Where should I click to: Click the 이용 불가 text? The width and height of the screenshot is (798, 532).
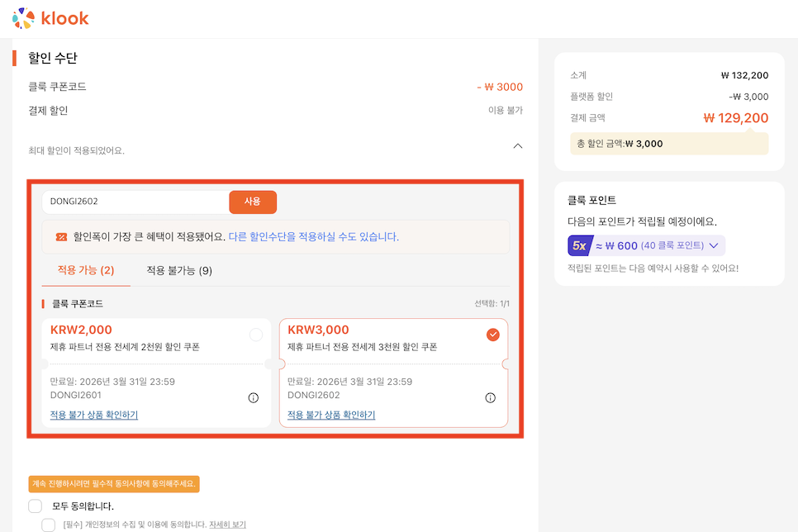(506, 110)
